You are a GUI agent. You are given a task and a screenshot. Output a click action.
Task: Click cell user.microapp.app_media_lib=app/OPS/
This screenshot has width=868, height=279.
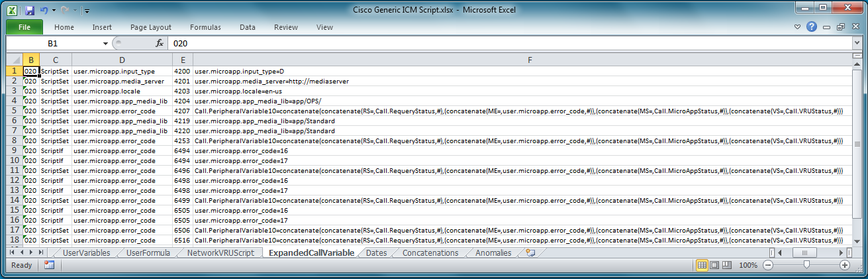(x=522, y=101)
